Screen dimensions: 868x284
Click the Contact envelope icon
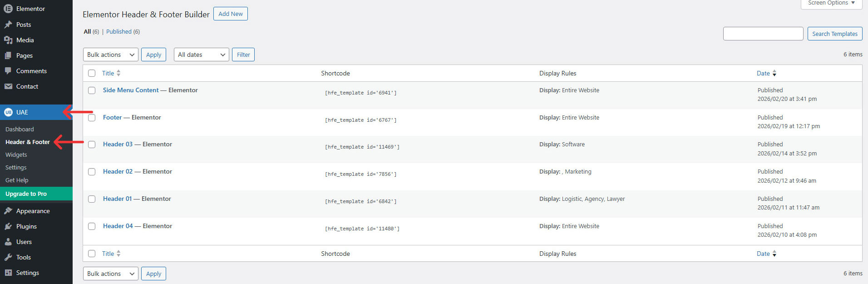8,86
